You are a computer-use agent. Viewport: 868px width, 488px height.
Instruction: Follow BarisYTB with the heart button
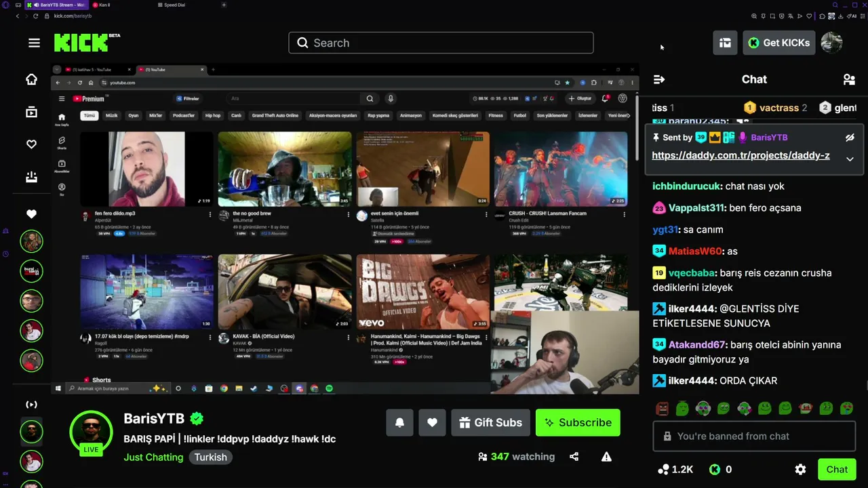432,422
